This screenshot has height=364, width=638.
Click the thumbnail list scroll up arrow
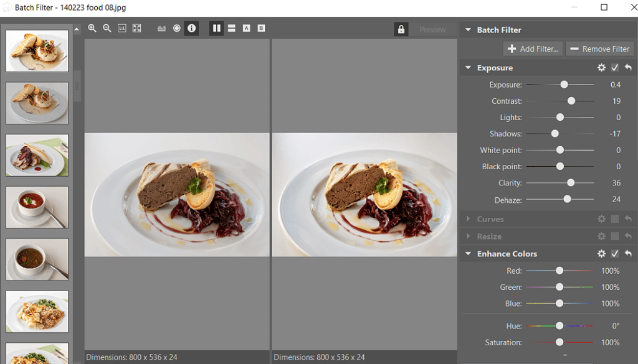[x=77, y=29]
